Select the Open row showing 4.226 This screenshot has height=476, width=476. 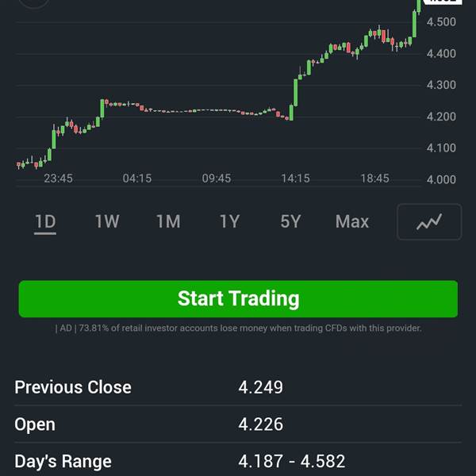click(238, 424)
